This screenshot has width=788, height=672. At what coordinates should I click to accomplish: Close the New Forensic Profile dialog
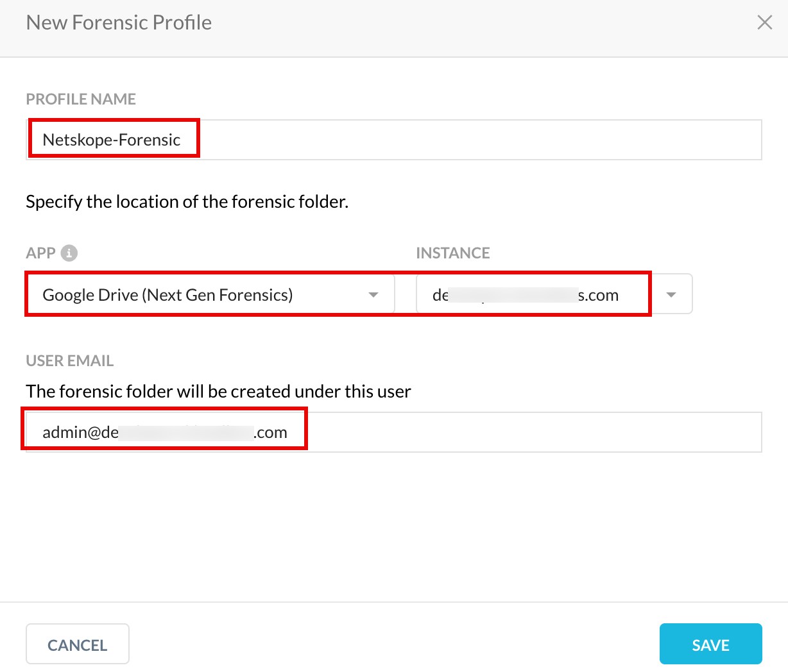[x=764, y=22]
